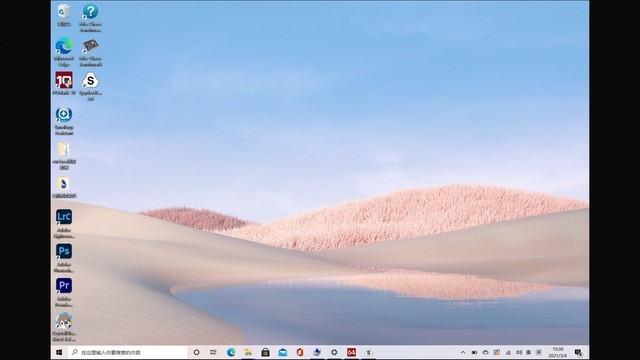Open Microsoft Store from the taskbar
Image resolution: width=640 pixels, height=360 pixels.
point(265,352)
